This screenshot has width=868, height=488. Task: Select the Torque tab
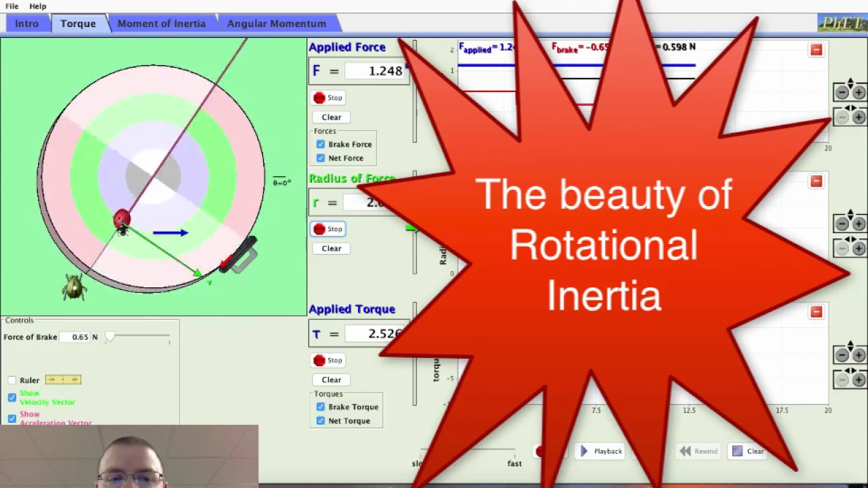click(78, 24)
